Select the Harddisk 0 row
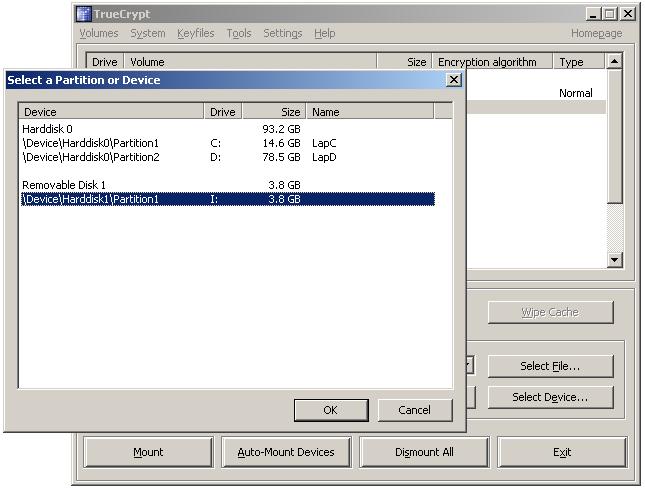 point(228,129)
